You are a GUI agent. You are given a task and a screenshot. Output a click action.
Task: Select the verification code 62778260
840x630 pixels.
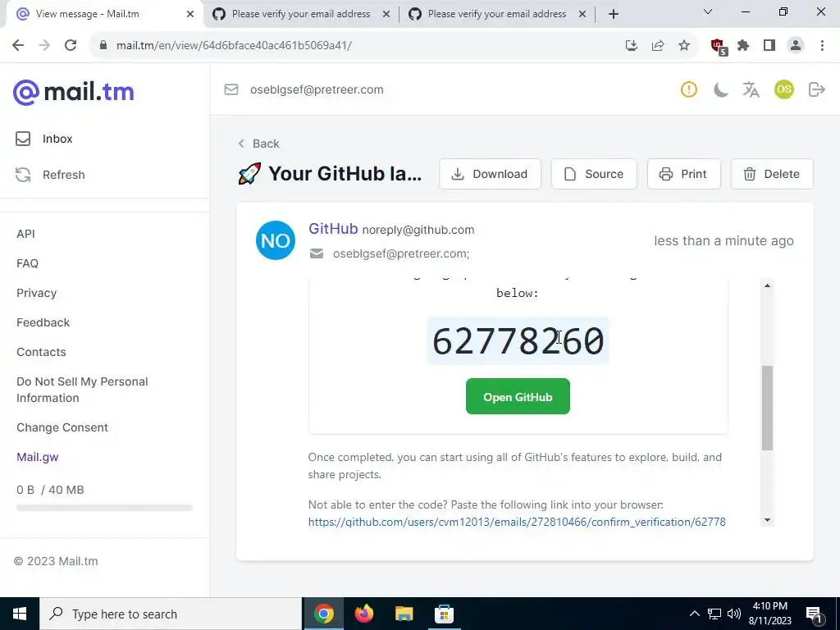tap(518, 341)
